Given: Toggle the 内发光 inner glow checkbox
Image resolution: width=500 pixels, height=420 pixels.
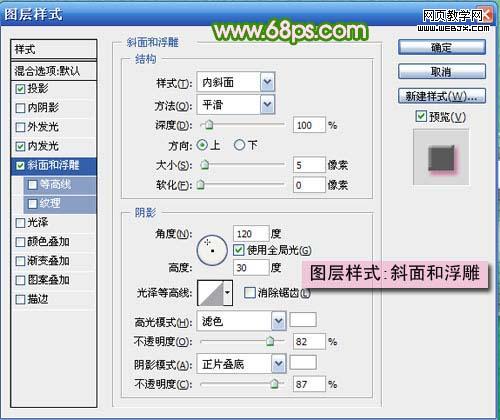Looking at the screenshot, I should (20, 146).
